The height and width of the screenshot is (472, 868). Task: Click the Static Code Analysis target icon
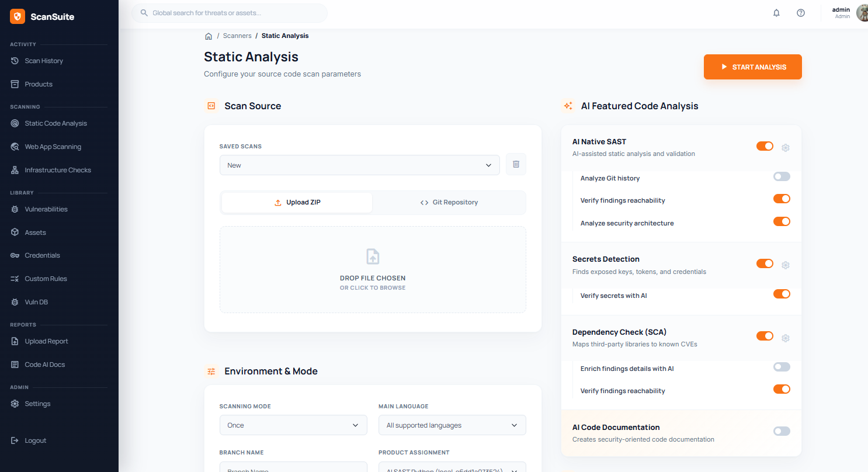(x=15, y=123)
